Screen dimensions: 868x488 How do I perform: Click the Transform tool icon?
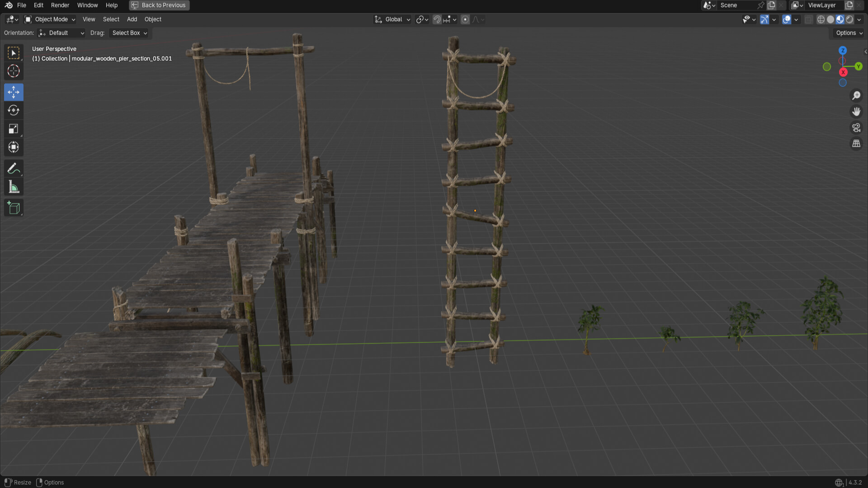(x=14, y=147)
